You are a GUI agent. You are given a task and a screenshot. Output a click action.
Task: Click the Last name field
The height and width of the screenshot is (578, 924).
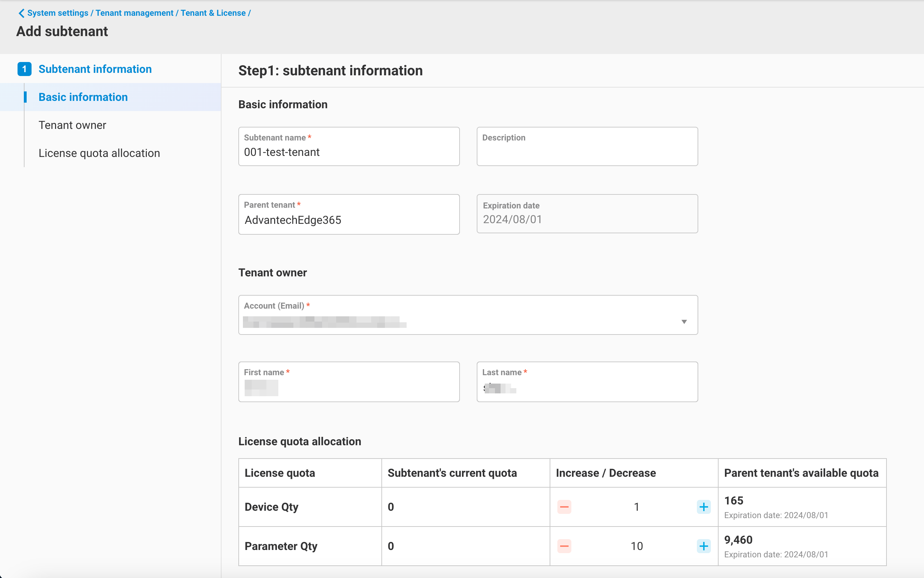587,386
